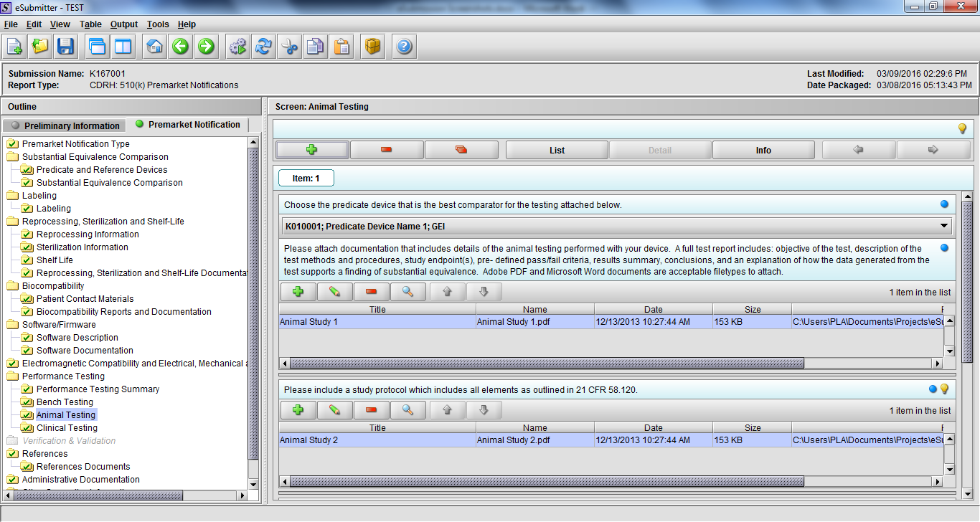Click the blue floppy disk save icon
The height and width of the screenshot is (522, 980).
[x=66, y=47]
